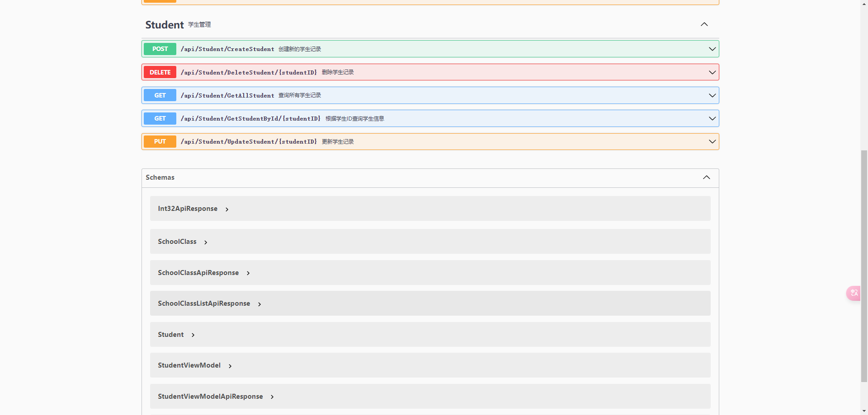Click the DELETE method badge
Image resolution: width=868 pixels, height=415 pixels.
tap(160, 72)
